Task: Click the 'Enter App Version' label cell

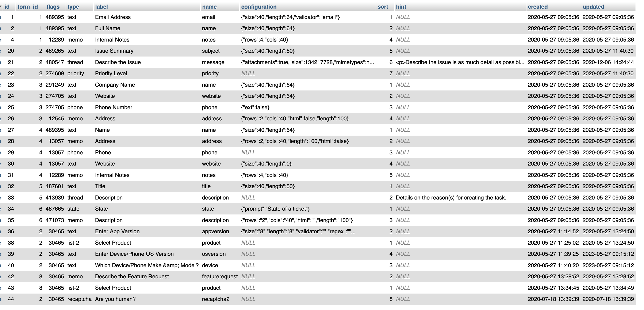Action: 117,231
